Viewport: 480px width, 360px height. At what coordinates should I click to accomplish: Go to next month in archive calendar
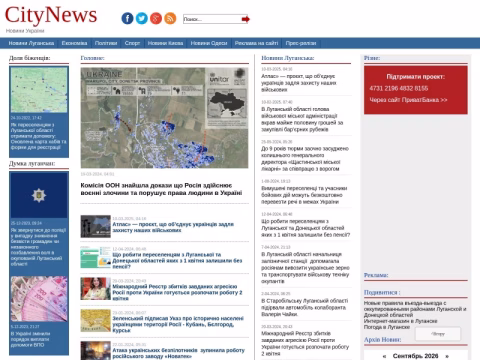click(447, 356)
